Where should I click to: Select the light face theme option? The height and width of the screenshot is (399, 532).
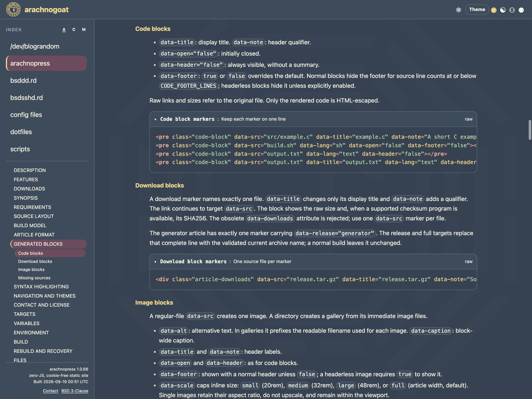521,10
